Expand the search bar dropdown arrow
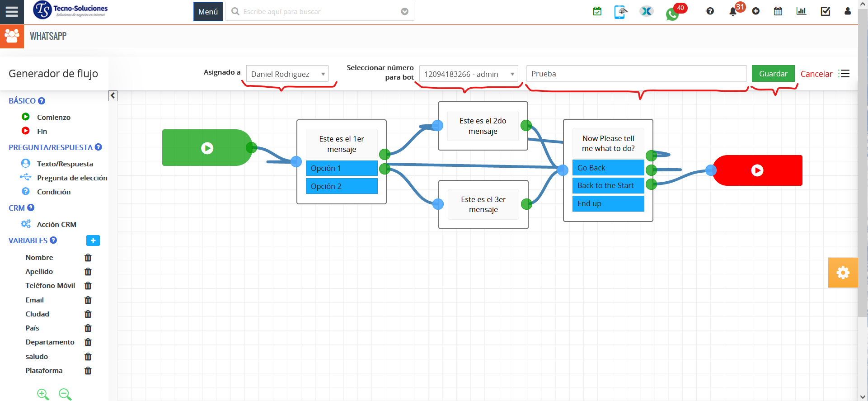Viewport: 868px width, 401px height. [x=405, y=12]
